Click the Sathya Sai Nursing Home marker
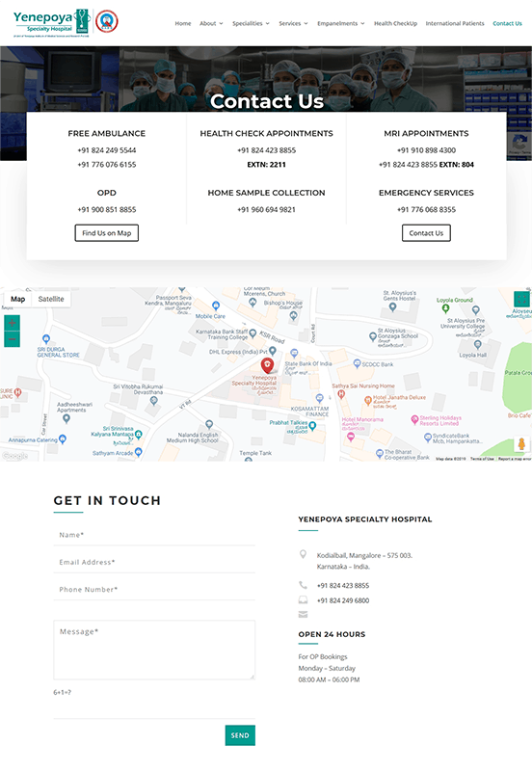Viewport: 532px width, 771px height. coord(341,394)
